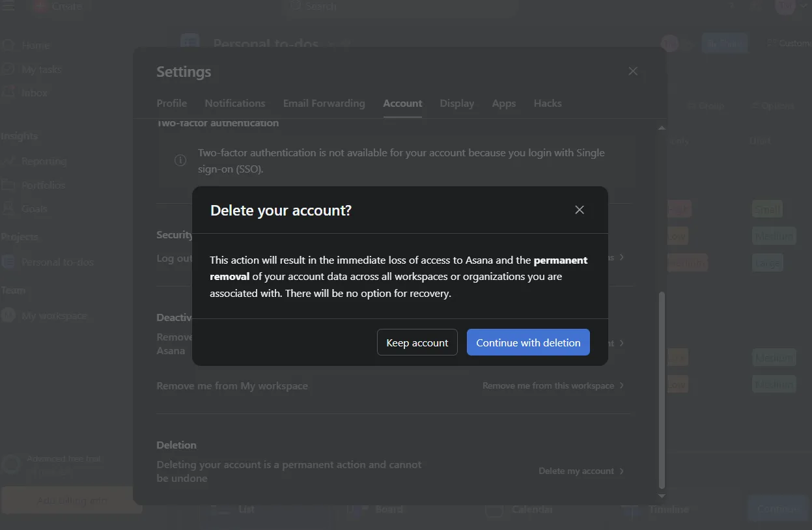Click chevron next to Delete my account
The height and width of the screenshot is (530, 812).
(622, 471)
